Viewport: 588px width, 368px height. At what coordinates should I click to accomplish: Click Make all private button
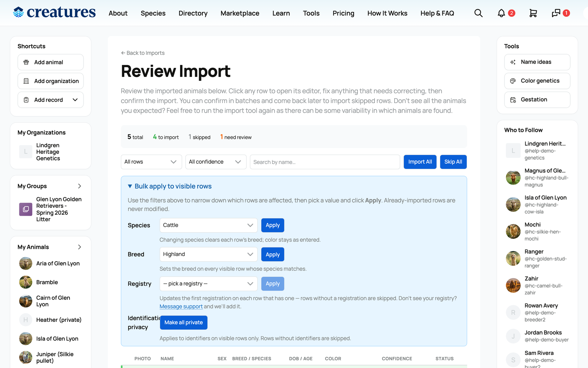(184, 323)
